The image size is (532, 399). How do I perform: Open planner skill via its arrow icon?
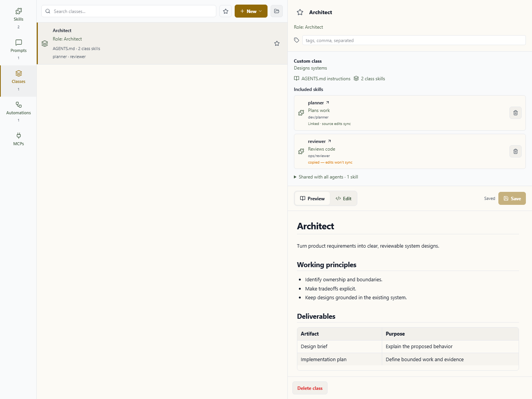pos(328,102)
